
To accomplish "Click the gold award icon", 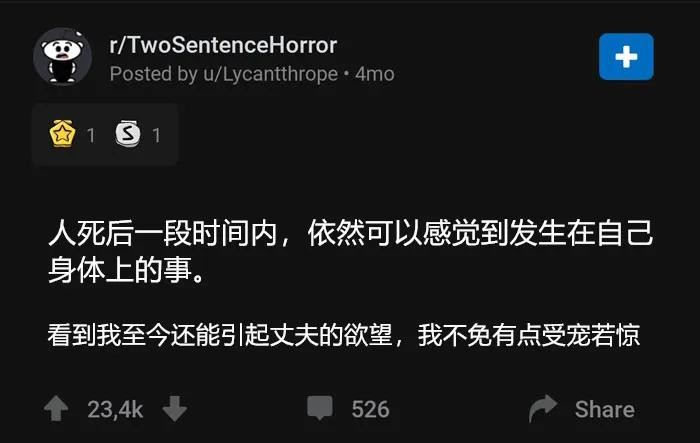I will coord(62,134).
